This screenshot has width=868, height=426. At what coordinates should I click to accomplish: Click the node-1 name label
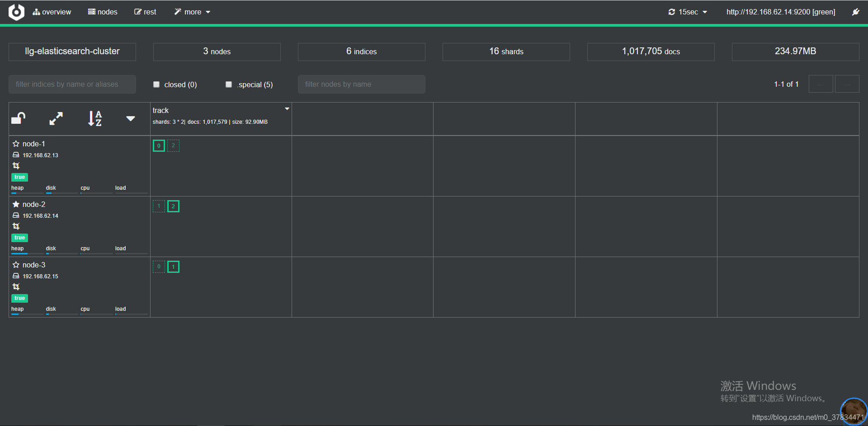pos(34,144)
